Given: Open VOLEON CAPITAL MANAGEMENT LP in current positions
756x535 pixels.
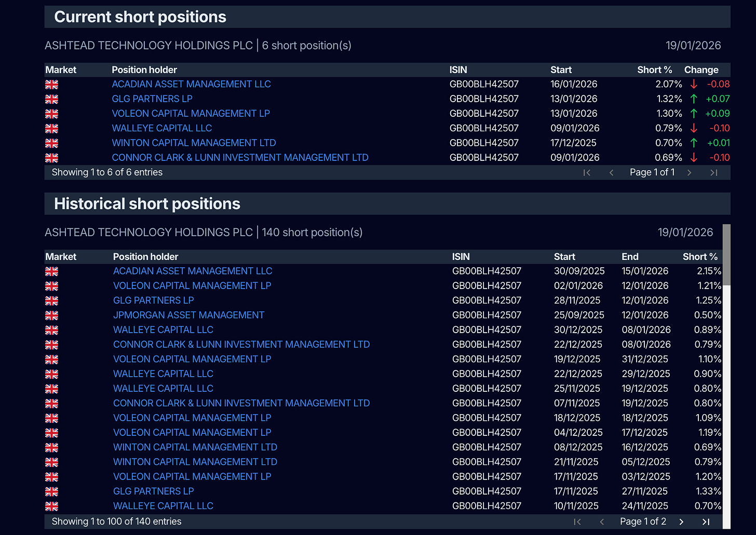Looking at the screenshot, I should [x=191, y=113].
